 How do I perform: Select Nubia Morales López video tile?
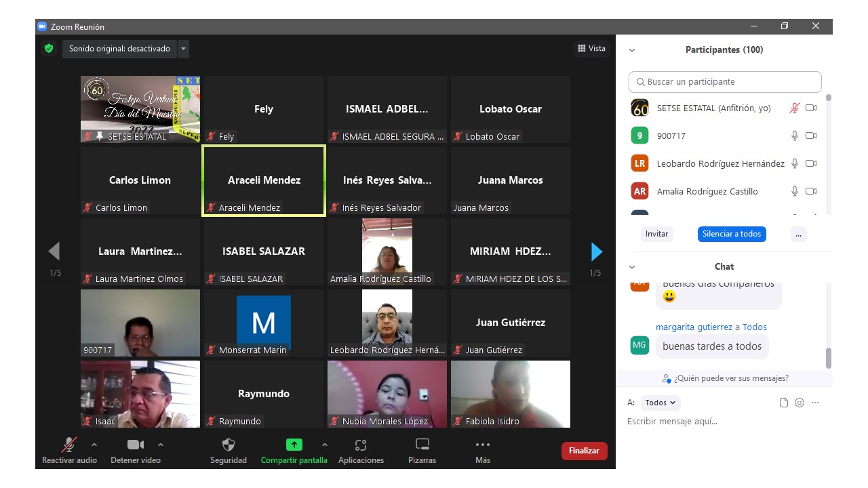pyautogui.click(x=387, y=394)
